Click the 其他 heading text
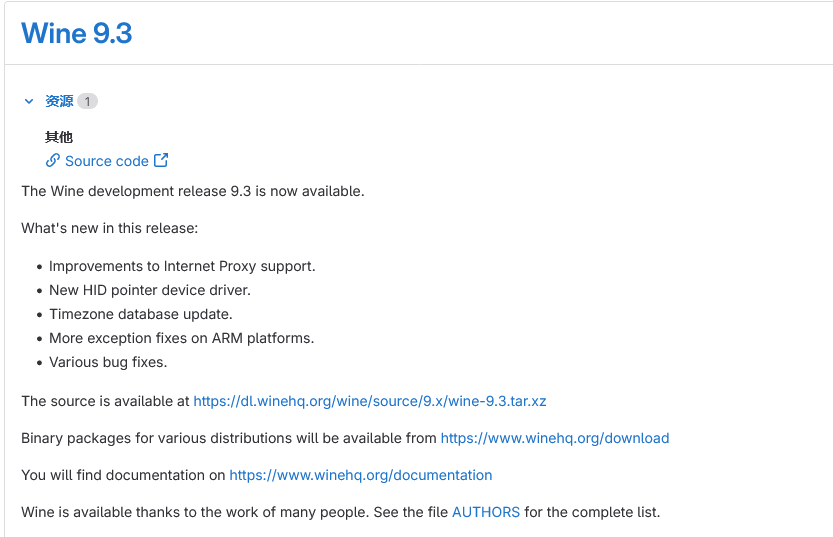The height and width of the screenshot is (537, 833). [x=59, y=137]
